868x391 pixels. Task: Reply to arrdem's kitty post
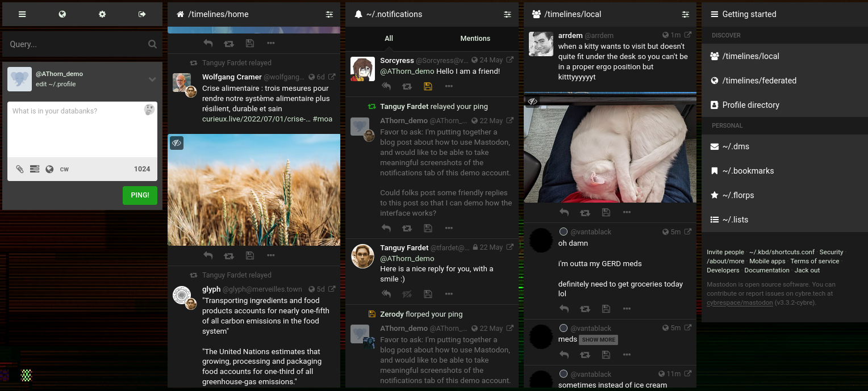pos(564,212)
